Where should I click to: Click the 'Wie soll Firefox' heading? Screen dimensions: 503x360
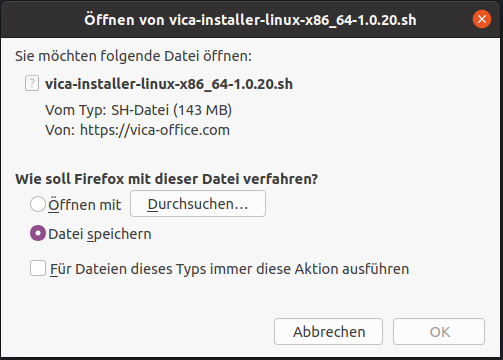click(166, 179)
